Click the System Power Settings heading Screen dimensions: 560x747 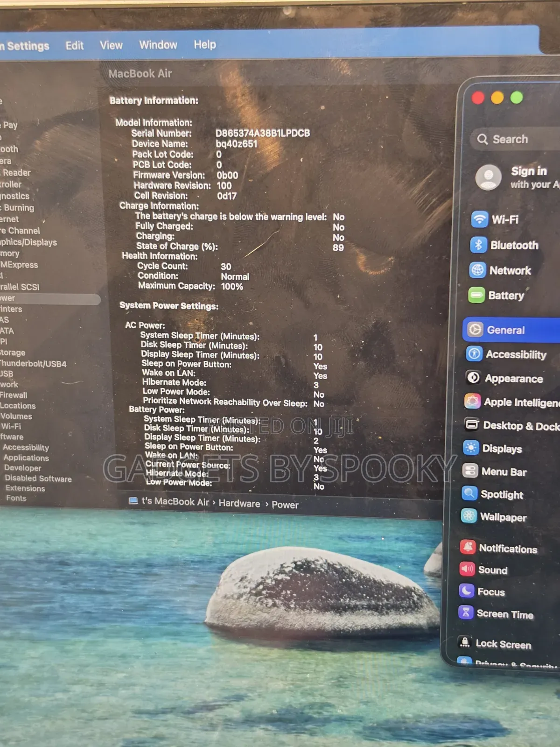pos(169,306)
